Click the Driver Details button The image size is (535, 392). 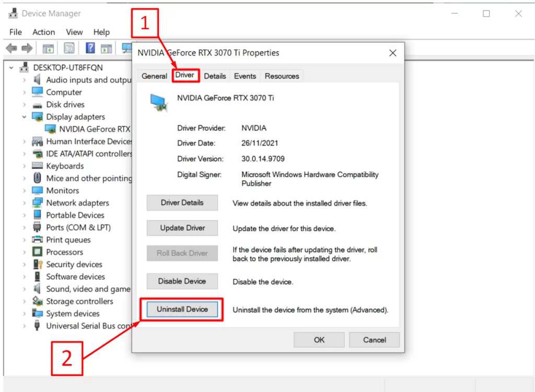tap(182, 203)
